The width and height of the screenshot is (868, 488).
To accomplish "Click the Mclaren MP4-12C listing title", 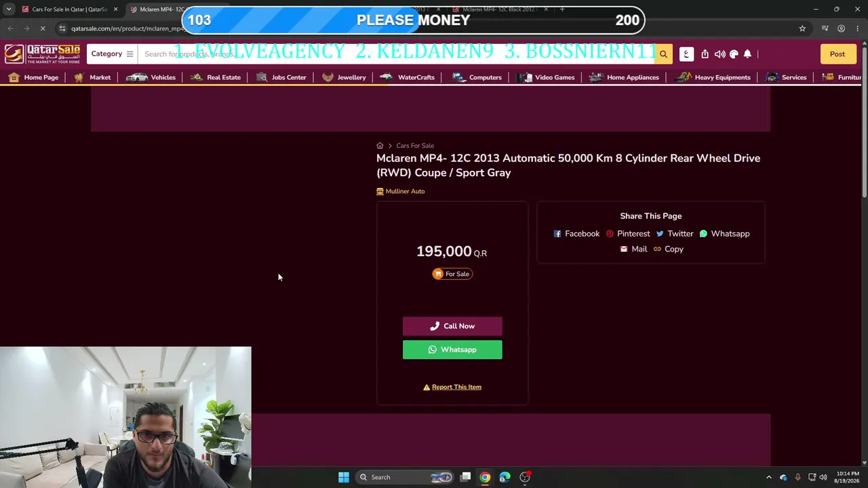I will [568, 165].
